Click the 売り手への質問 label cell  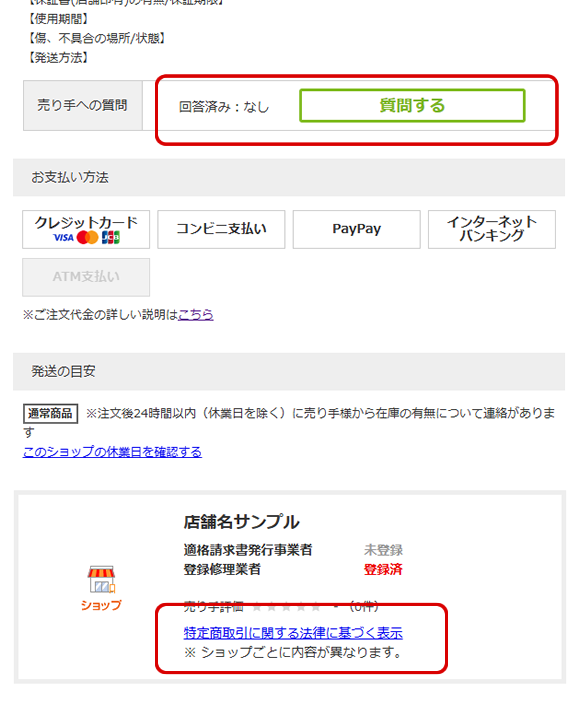[x=83, y=106]
